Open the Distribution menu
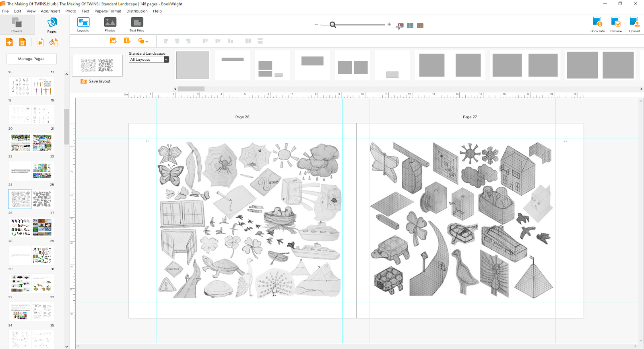Image resolution: width=644 pixels, height=349 pixels. point(137,11)
